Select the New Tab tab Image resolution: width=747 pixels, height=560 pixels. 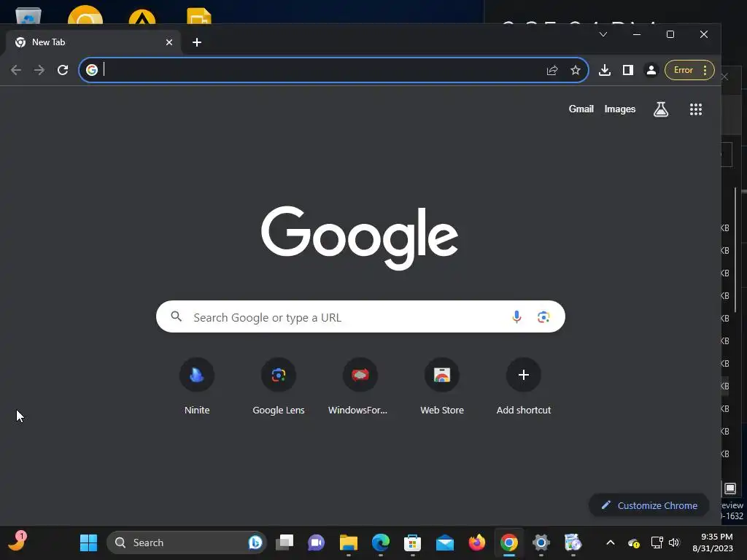coord(93,42)
